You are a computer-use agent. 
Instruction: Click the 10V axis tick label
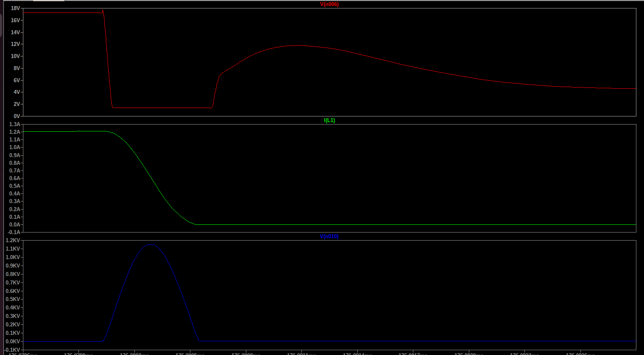pos(15,56)
